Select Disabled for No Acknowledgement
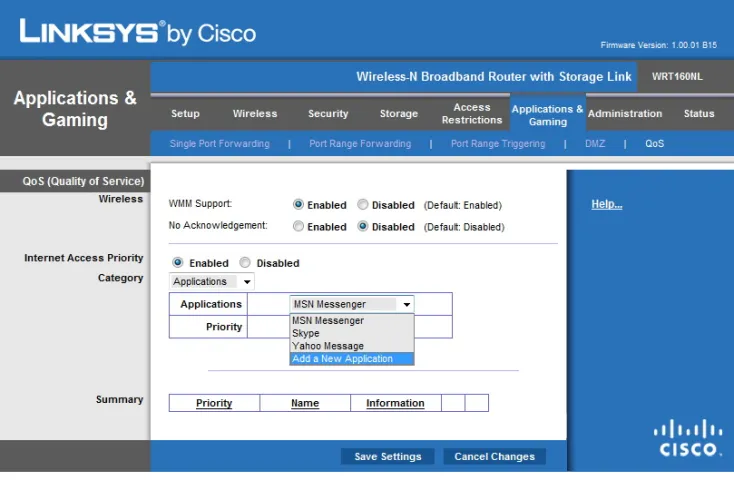The width and height of the screenshot is (734, 500). 363,227
